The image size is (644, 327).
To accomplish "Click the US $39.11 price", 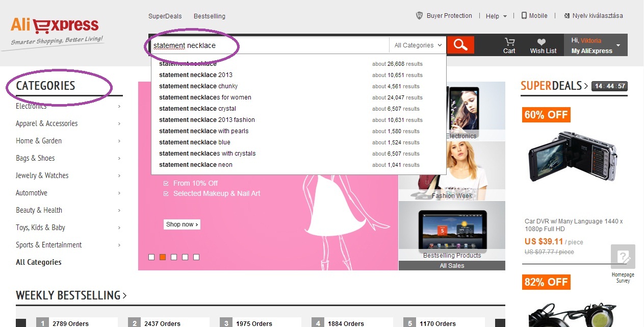I will tap(544, 242).
